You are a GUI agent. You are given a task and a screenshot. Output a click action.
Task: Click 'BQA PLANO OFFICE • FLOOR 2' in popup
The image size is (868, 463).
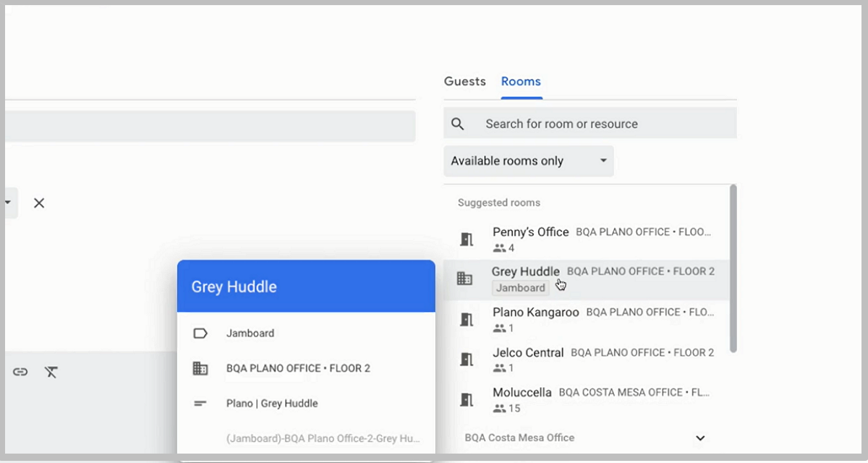(x=298, y=368)
